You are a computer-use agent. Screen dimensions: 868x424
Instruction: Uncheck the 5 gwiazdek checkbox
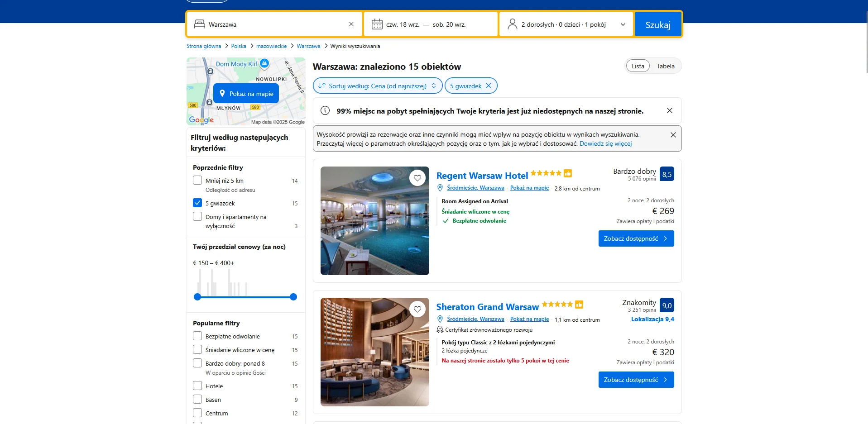(197, 203)
